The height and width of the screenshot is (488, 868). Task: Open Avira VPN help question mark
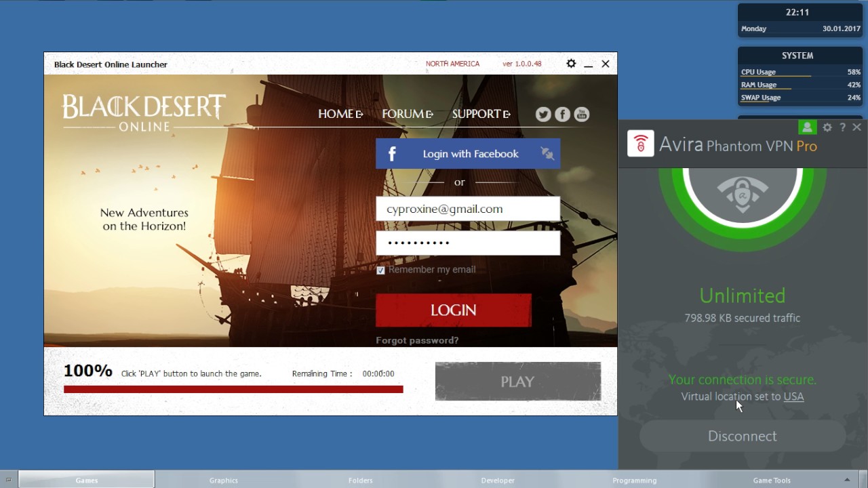(x=843, y=127)
